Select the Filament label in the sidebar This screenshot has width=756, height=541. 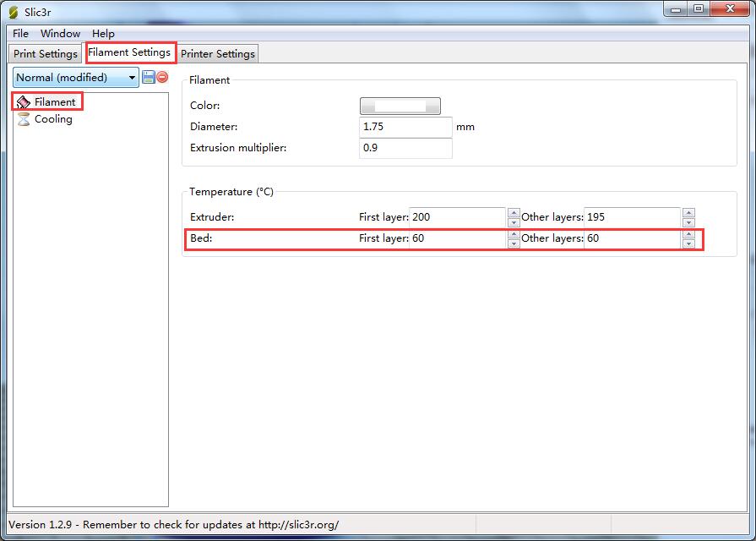[x=54, y=101]
